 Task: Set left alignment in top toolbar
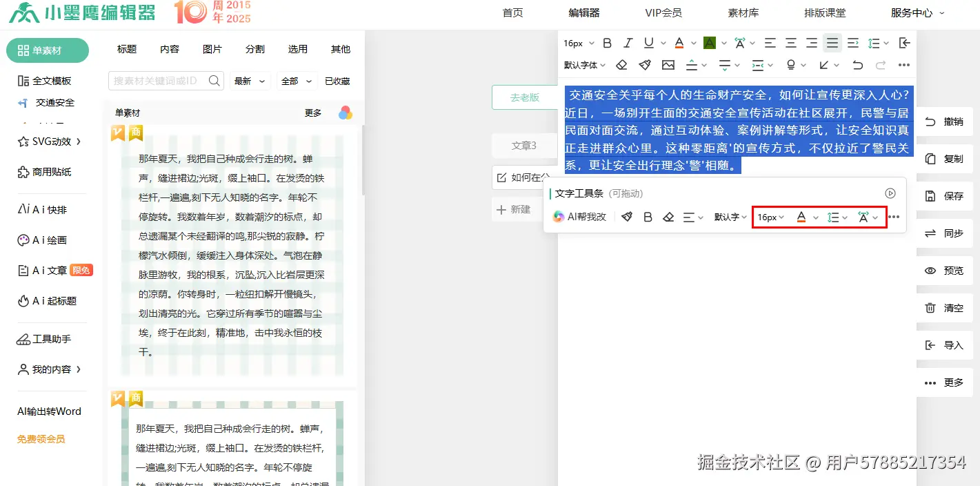770,43
